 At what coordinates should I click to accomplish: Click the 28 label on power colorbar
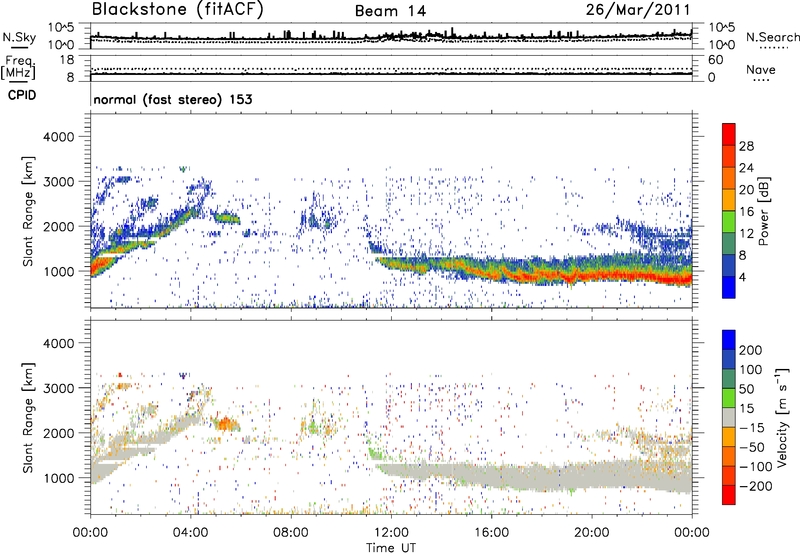[746, 146]
